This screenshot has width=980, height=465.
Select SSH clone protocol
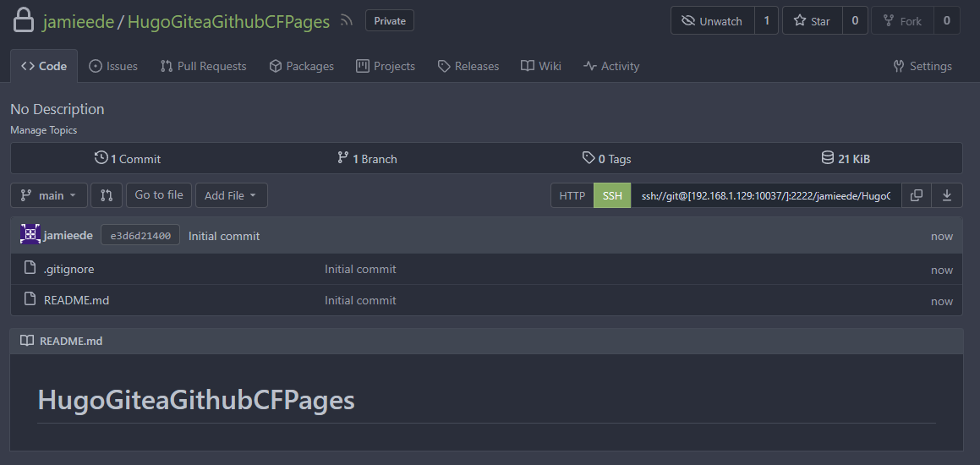click(x=612, y=195)
